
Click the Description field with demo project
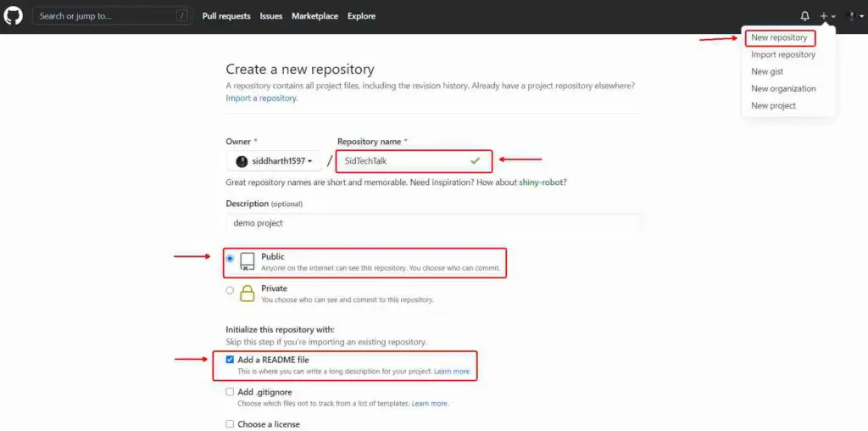(x=434, y=223)
